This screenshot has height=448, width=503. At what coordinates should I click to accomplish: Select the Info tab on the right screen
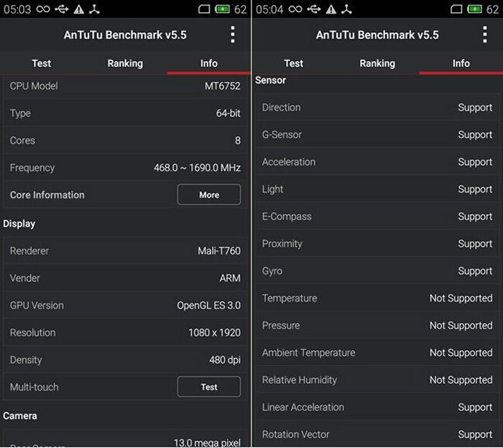pyautogui.click(x=461, y=63)
